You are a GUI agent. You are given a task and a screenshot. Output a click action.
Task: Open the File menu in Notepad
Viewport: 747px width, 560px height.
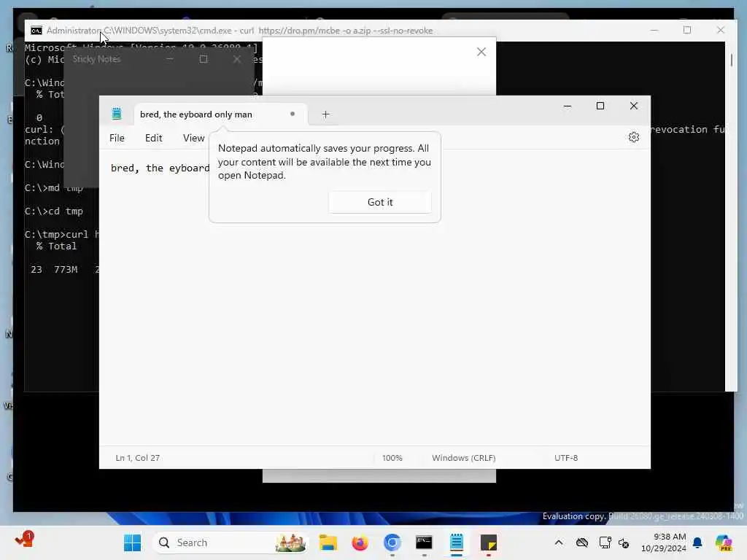(117, 138)
